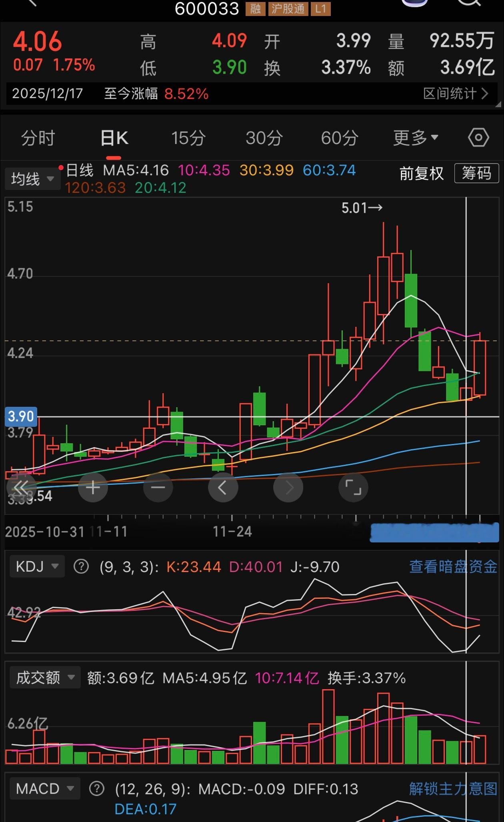
Task: Tap the MA5:4.95亿 volume average
Action: 205,678
